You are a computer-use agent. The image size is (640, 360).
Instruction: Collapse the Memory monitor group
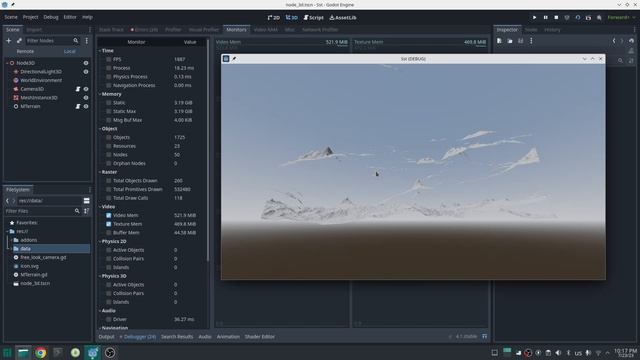point(100,94)
